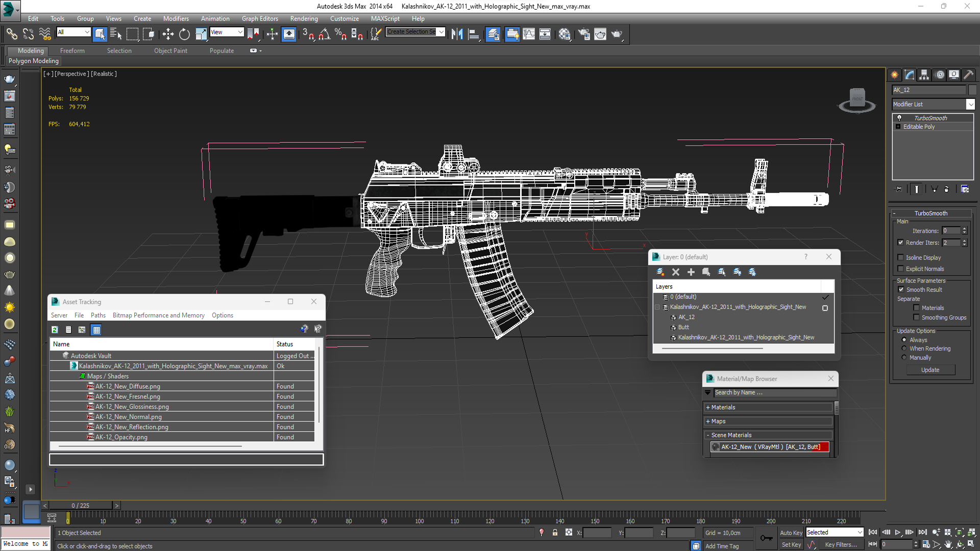Select the Always update option
The image size is (980, 551).
[x=904, y=340]
